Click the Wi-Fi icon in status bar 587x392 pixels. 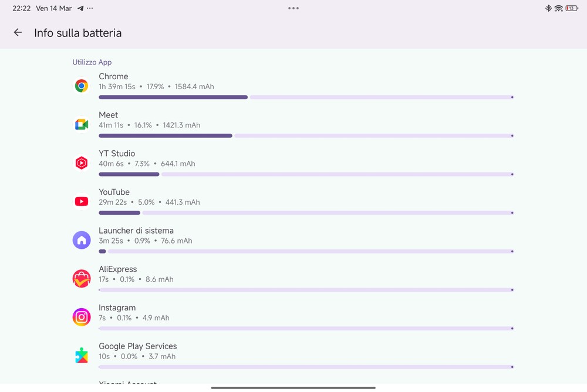point(558,8)
